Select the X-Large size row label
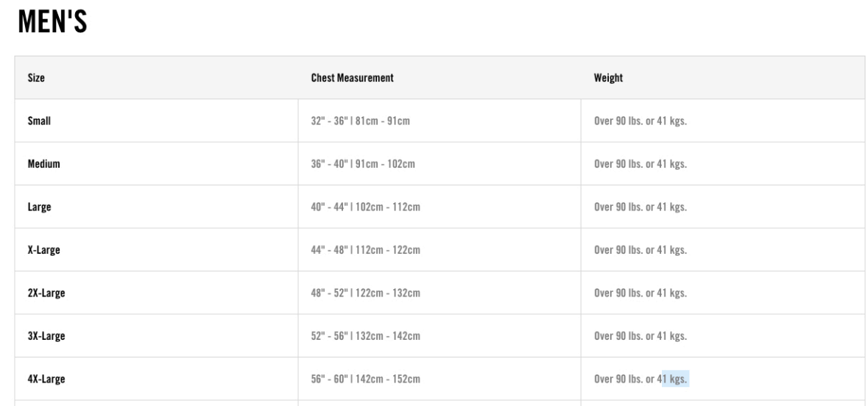The image size is (868, 406). [43, 250]
